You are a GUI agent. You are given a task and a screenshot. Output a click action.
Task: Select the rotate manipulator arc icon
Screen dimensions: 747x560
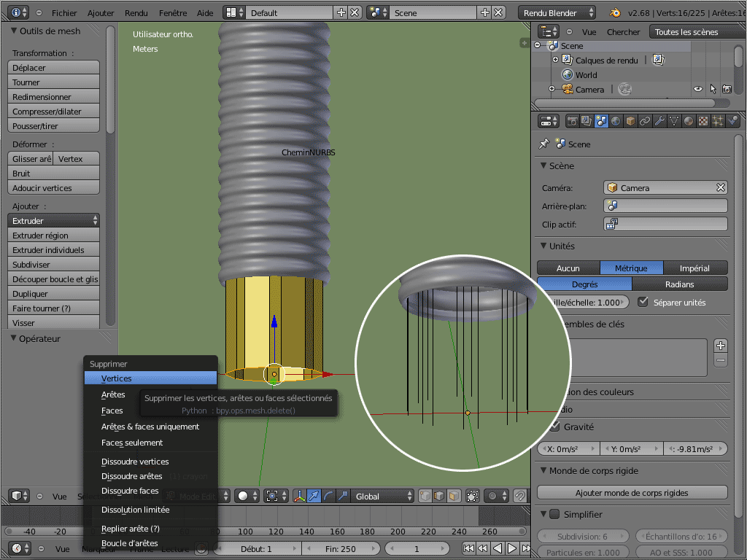pyautogui.click(x=328, y=496)
